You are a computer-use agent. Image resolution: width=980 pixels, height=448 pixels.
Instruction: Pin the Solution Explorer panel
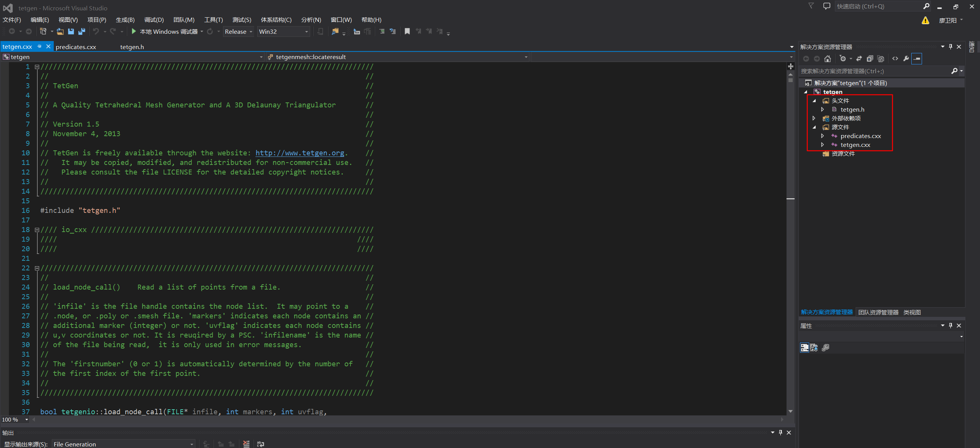click(x=950, y=47)
